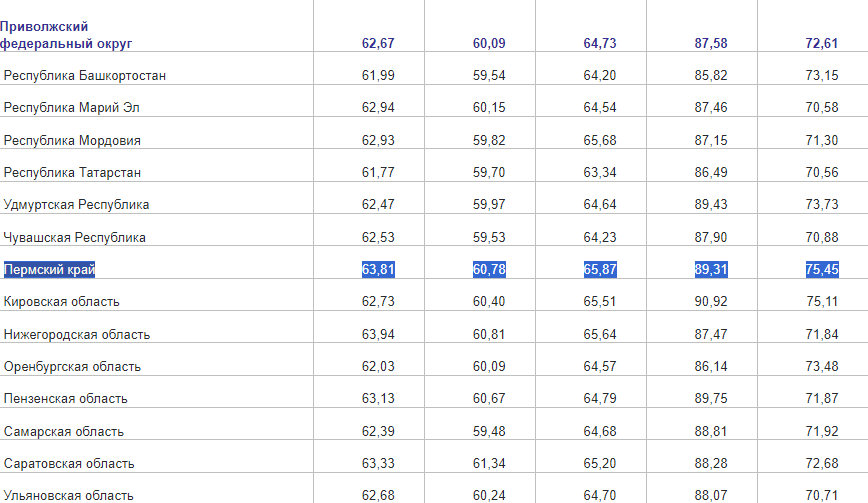Click the Республика Татарстан label
Screen dimensions: 868x503
click(73, 173)
